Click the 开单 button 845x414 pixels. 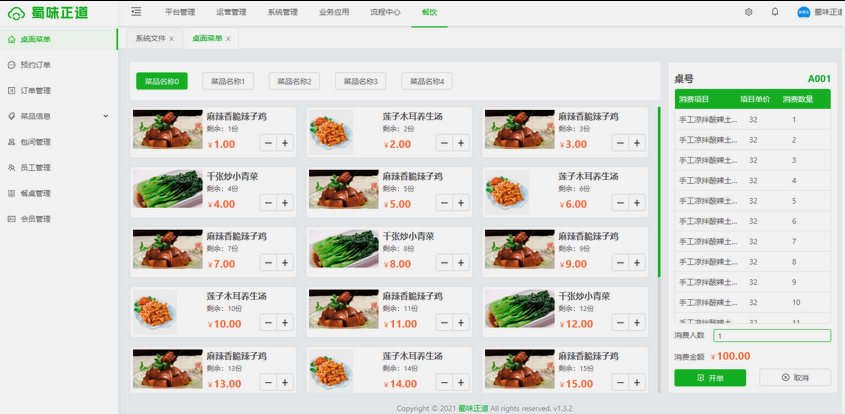[710, 378]
